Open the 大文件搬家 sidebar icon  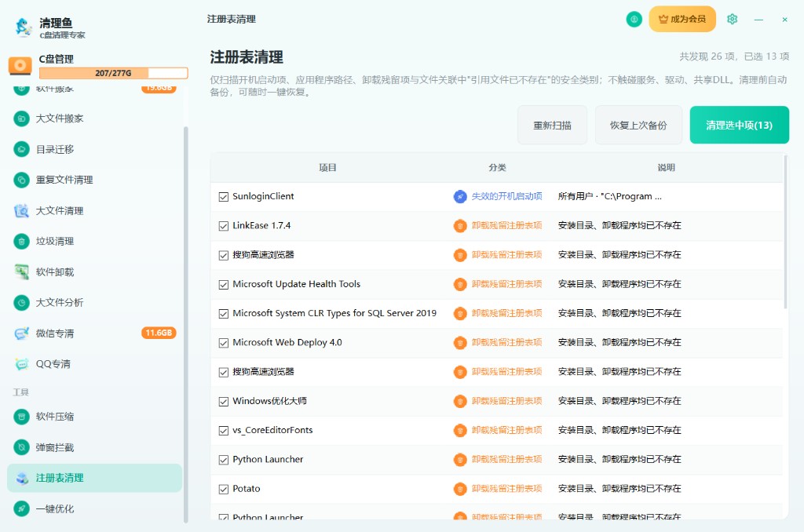21,118
